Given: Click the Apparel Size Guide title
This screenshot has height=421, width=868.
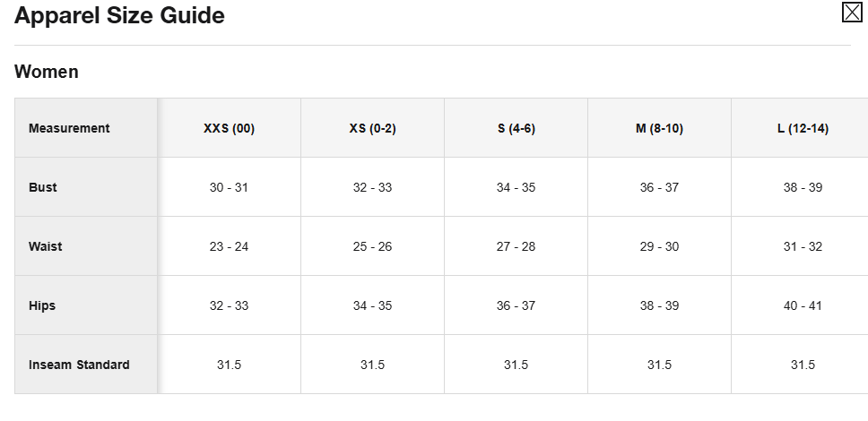Looking at the screenshot, I should (x=119, y=15).
